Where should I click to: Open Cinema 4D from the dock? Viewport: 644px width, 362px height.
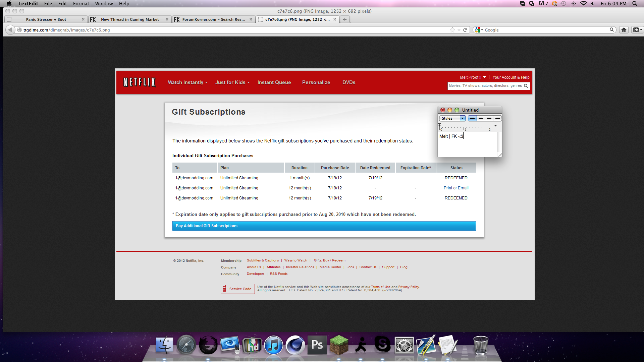(x=295, y=345)
